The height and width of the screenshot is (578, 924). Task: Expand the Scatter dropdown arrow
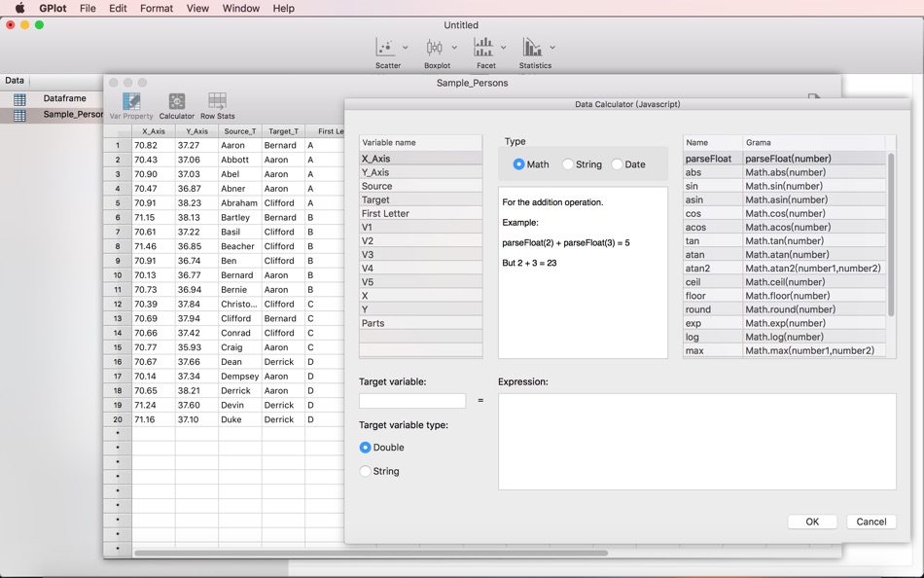(x=406, y=48)
